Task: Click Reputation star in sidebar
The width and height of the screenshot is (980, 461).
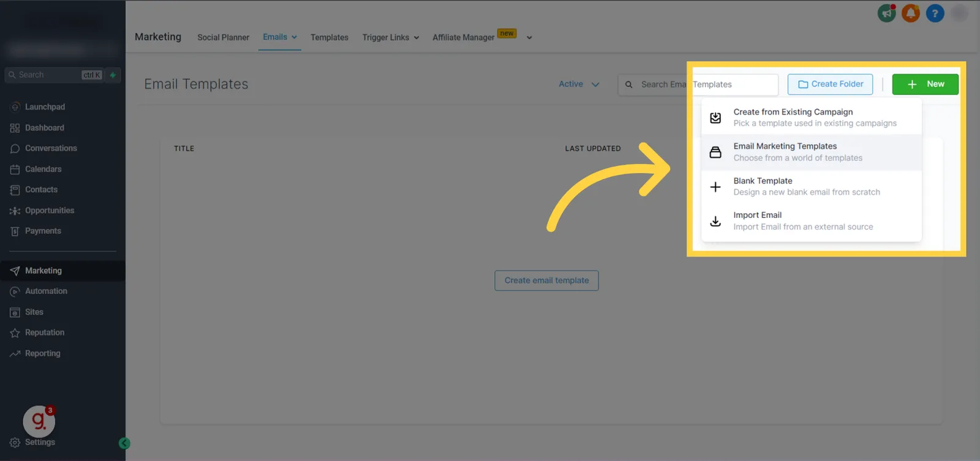Action: point(15,333)
